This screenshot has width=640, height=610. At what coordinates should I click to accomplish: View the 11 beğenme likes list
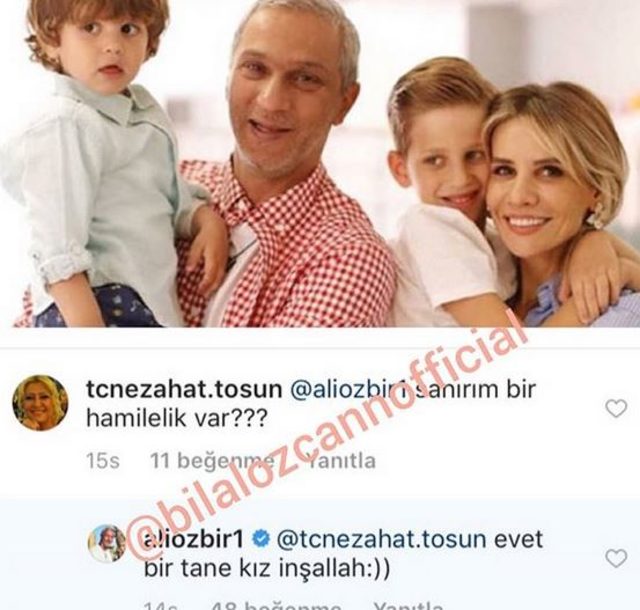[212, 461]
